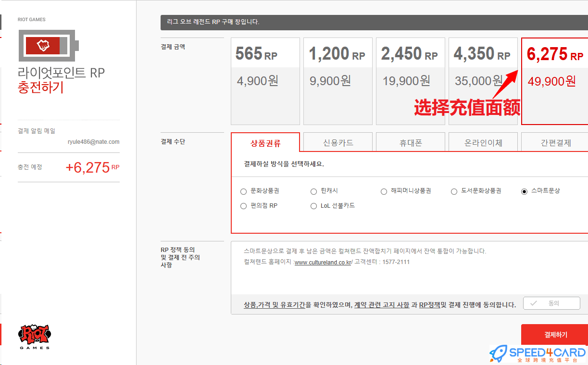Switch to the 온라인이체 tab

483,142
